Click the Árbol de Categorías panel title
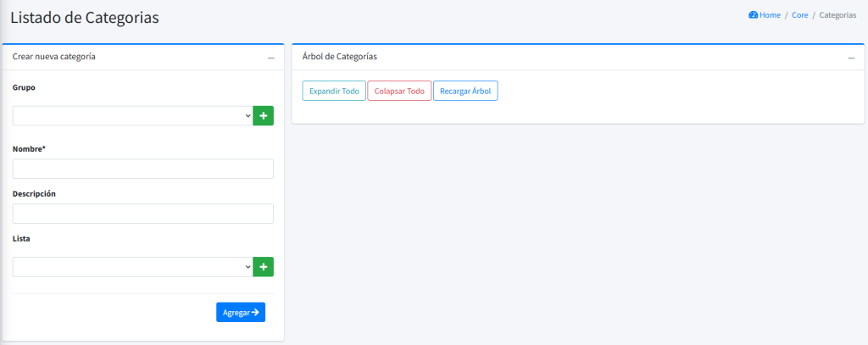This screenshot has height=345, width=868. [x=339, y=57]
